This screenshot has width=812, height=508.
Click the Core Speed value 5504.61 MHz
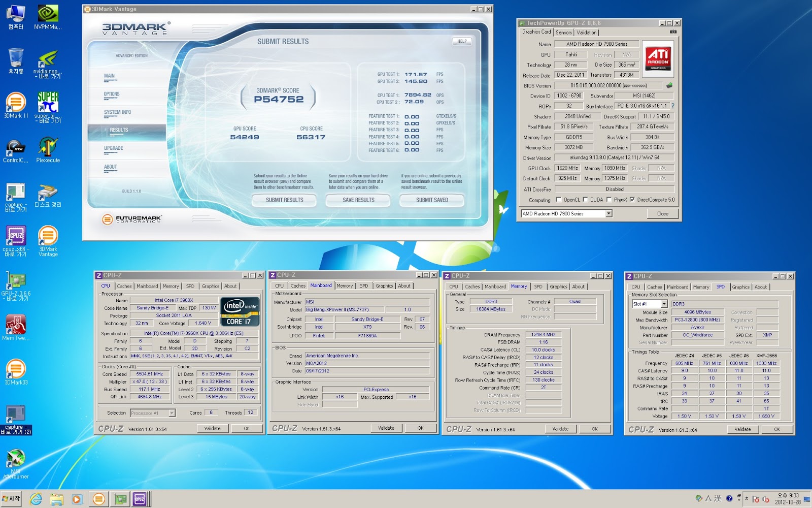tap(150, 374)
